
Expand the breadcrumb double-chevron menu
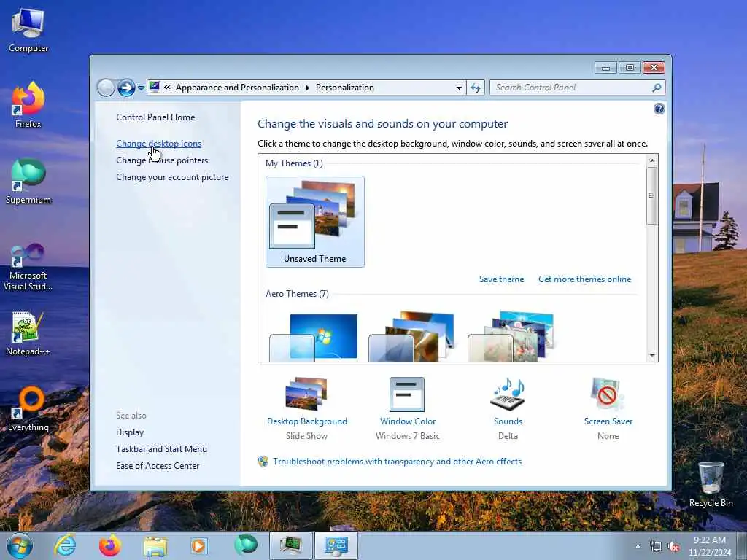pos(167,87)
